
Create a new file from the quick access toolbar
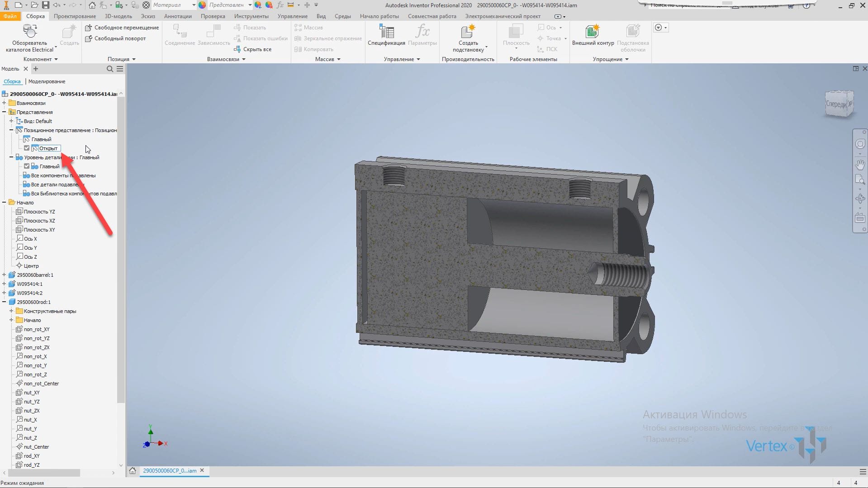pos(18,5)
